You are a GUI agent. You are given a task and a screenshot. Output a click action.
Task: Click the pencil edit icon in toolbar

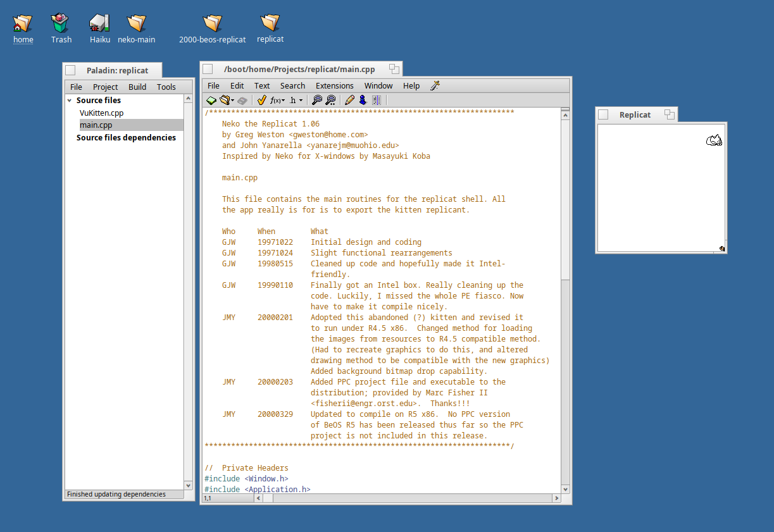(x=349, y=100)
